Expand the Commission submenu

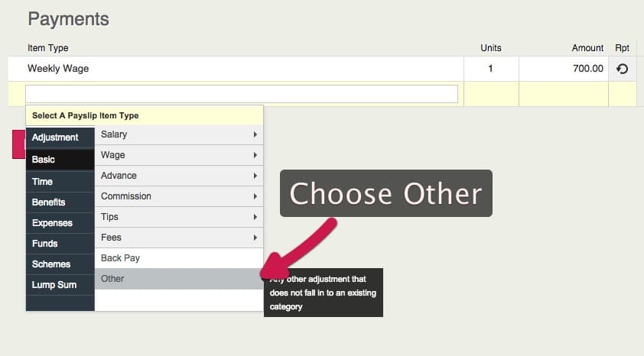coord(178,196)
